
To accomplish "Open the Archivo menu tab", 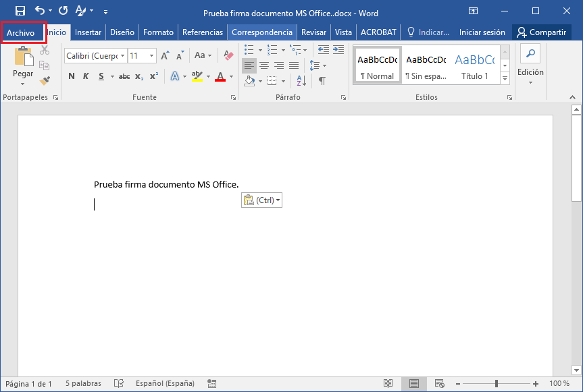I will pos(21,32).
